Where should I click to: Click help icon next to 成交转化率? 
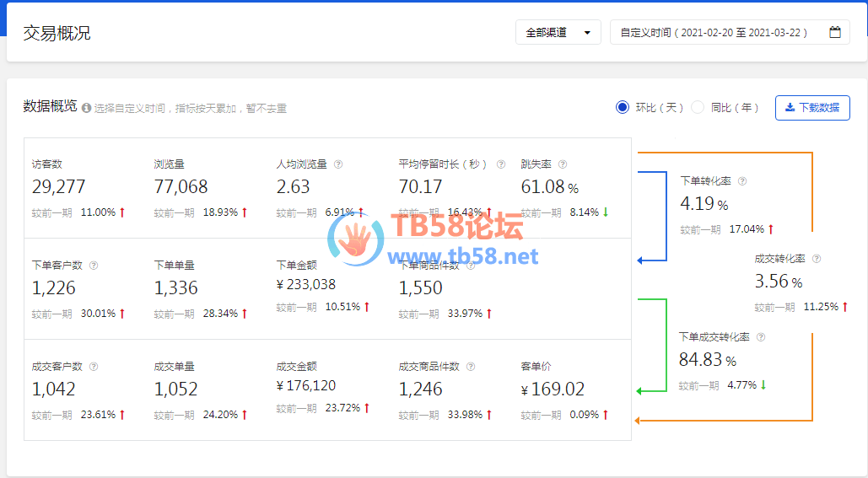817,259
